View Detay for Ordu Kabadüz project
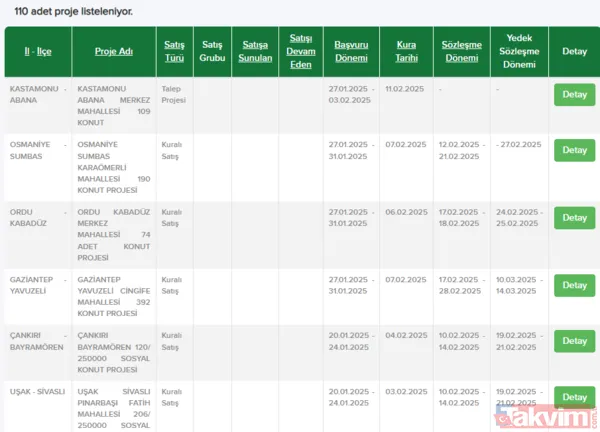 tap(574, 218)
